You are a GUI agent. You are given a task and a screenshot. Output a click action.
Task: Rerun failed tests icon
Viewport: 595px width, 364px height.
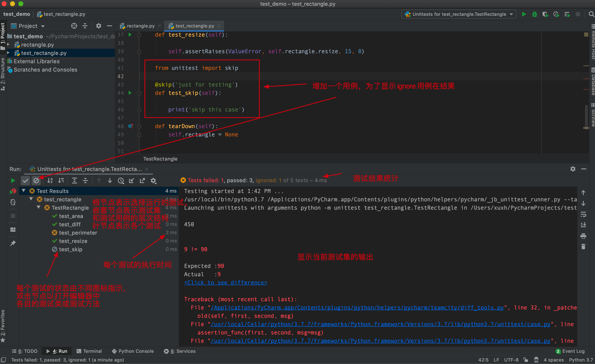coord(13,191)
